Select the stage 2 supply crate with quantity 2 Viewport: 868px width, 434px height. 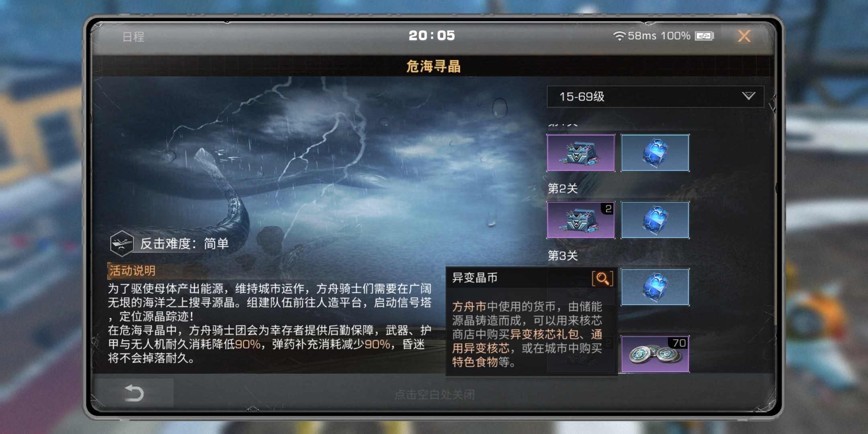581,220
